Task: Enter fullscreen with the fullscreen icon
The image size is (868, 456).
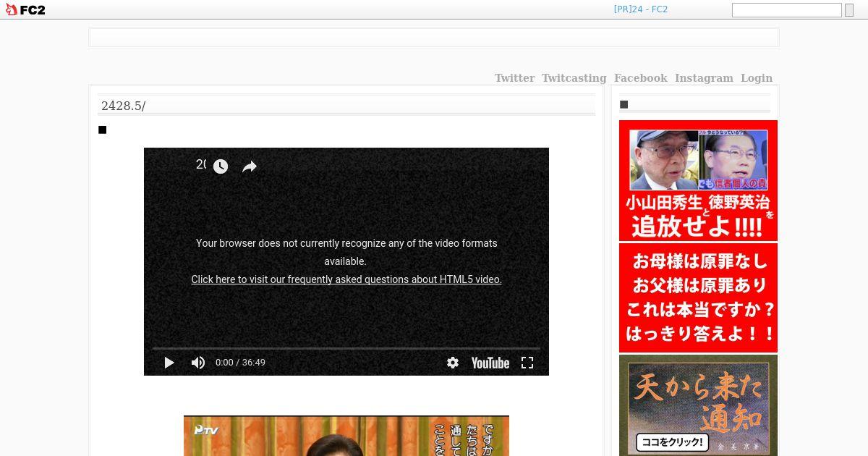Action: pyautogui.click(x=527, y=363)
